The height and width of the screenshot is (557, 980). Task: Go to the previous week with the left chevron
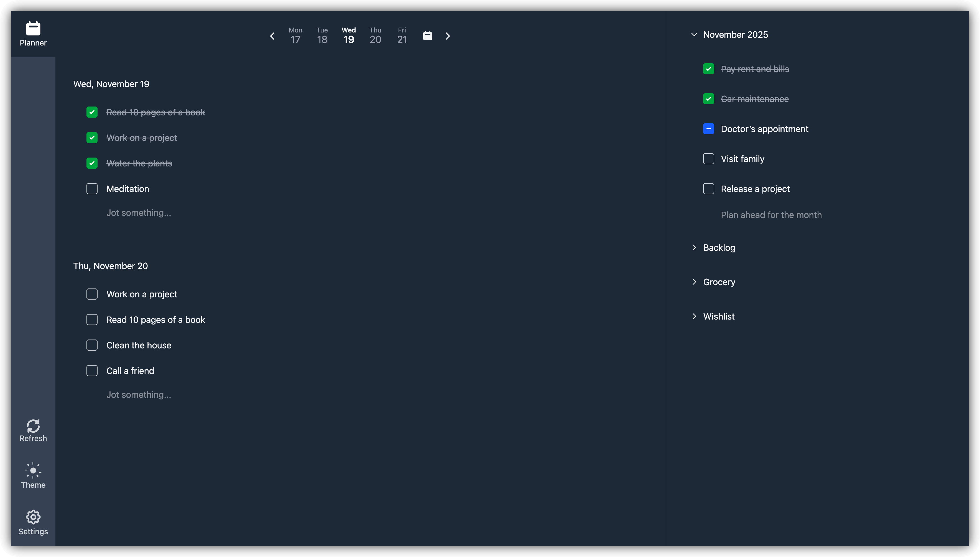click(x=272, y=36)
